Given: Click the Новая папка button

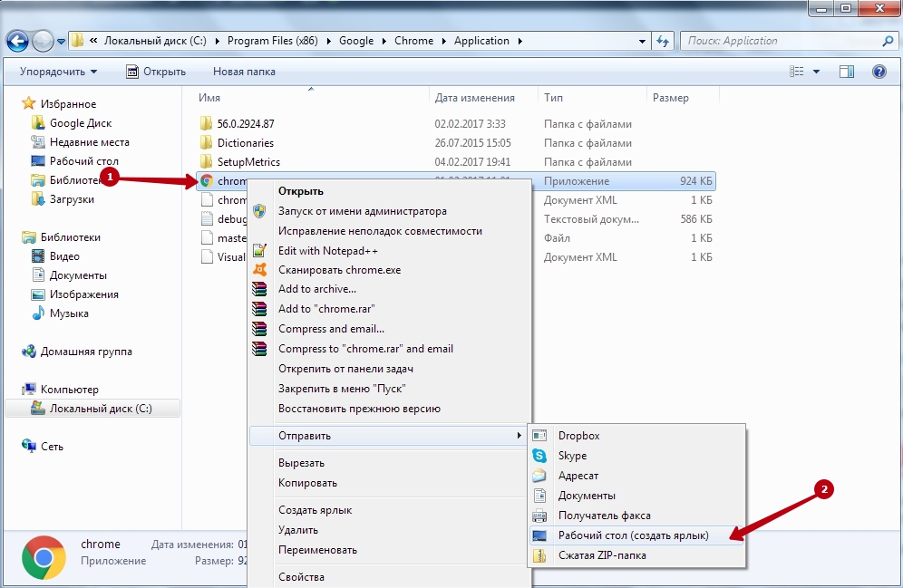Looking at the screenshot, I should click(244, 72).
